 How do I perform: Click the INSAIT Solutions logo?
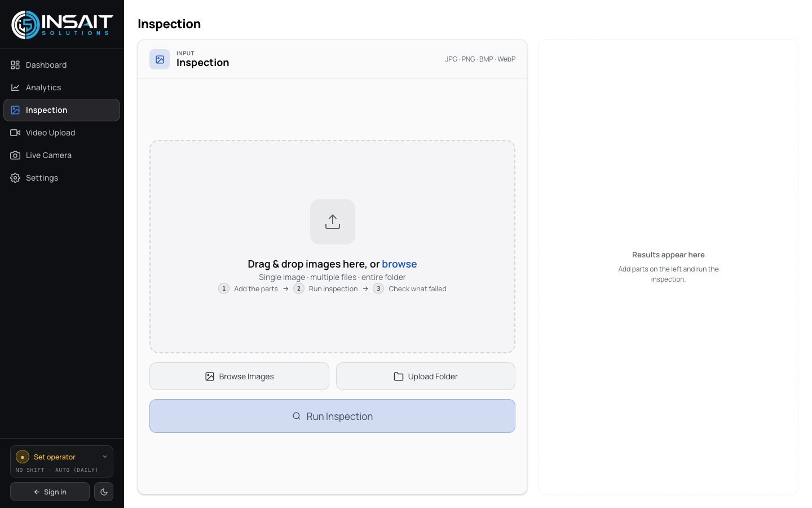62,24
